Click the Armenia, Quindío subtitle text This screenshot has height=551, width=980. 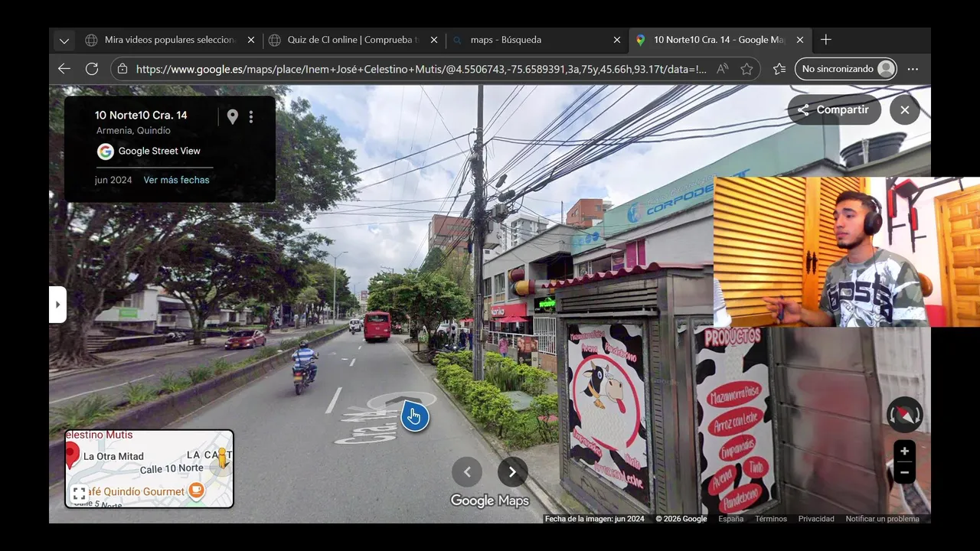click(133, 131)
